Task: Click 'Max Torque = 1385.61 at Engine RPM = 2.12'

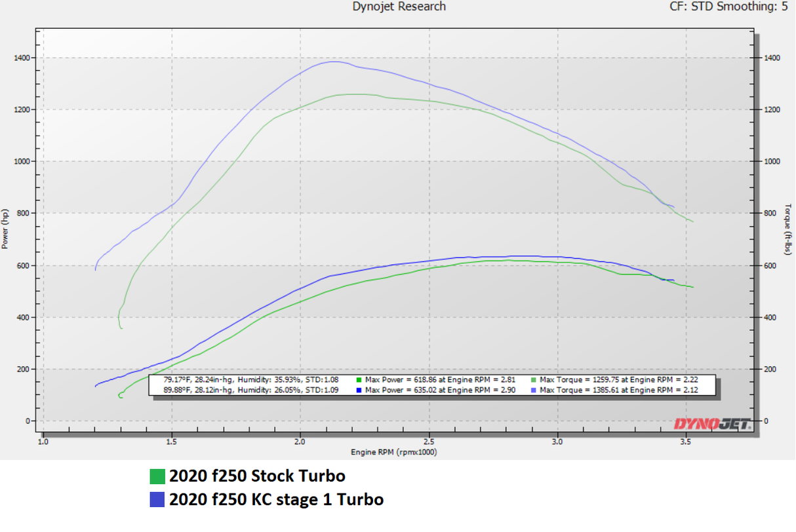Action: (x=618, y=390)
